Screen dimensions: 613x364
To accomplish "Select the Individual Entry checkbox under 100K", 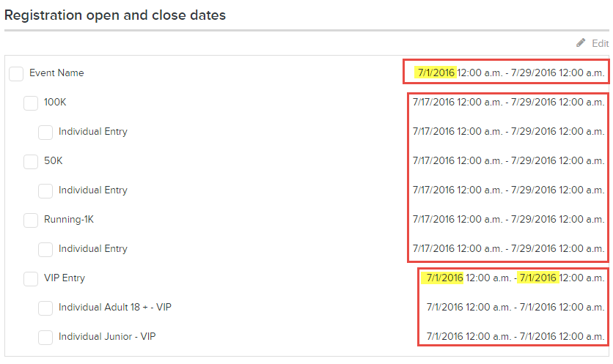I will click(x=45, y=133).
